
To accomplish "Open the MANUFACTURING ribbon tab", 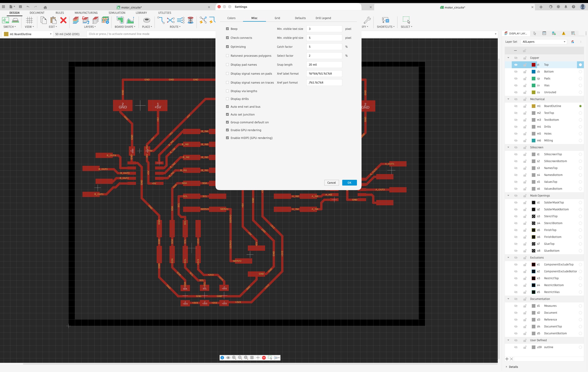I will [86, 13].
